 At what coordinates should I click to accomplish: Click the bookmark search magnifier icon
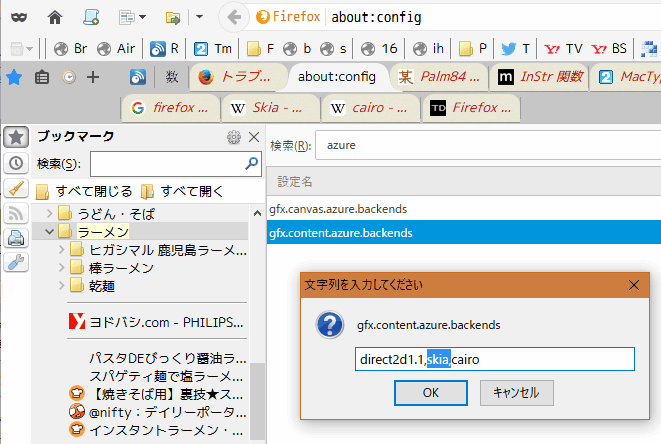coord(252,163)
